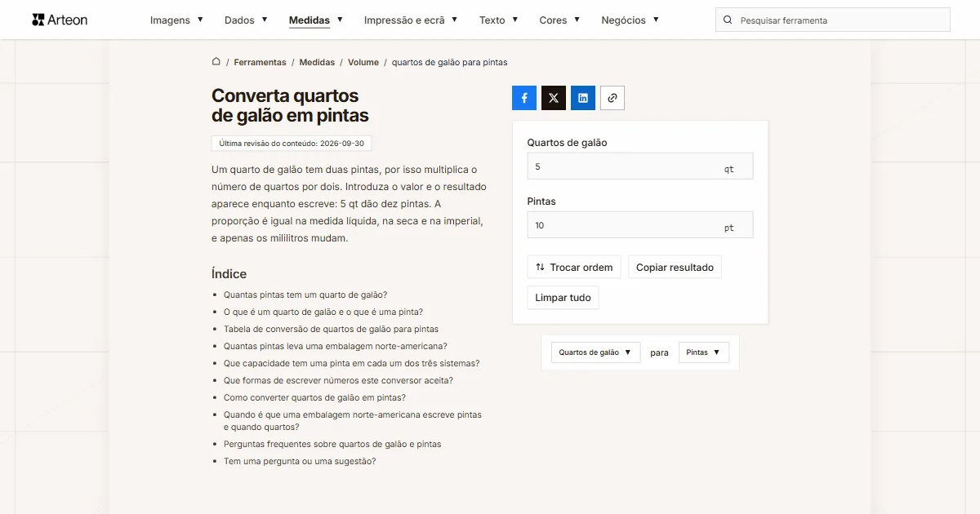The height and width of the screenshot is (514, 980).
Task: Share the page on LinkedIn
Action: tap(583, 98)
